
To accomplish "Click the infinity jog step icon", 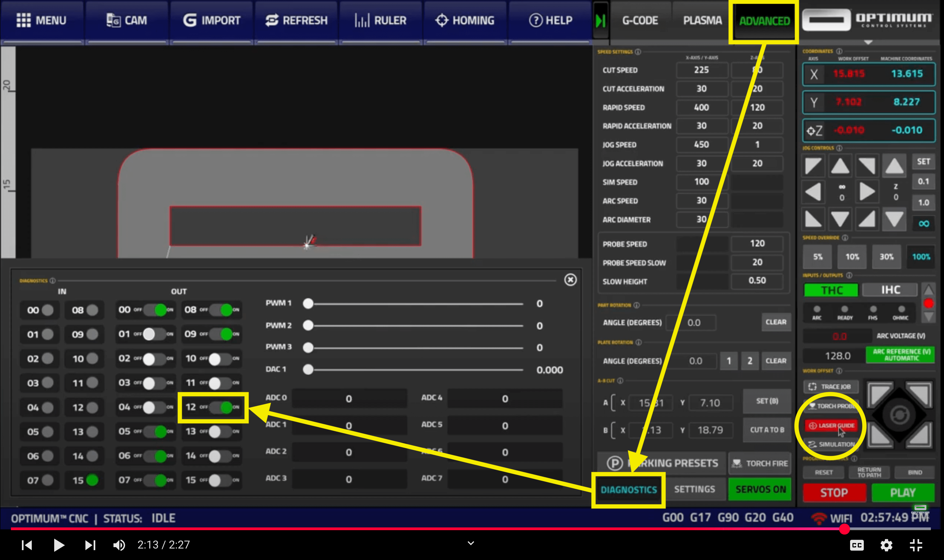I will pyautogui.click(x=923, y=224).
